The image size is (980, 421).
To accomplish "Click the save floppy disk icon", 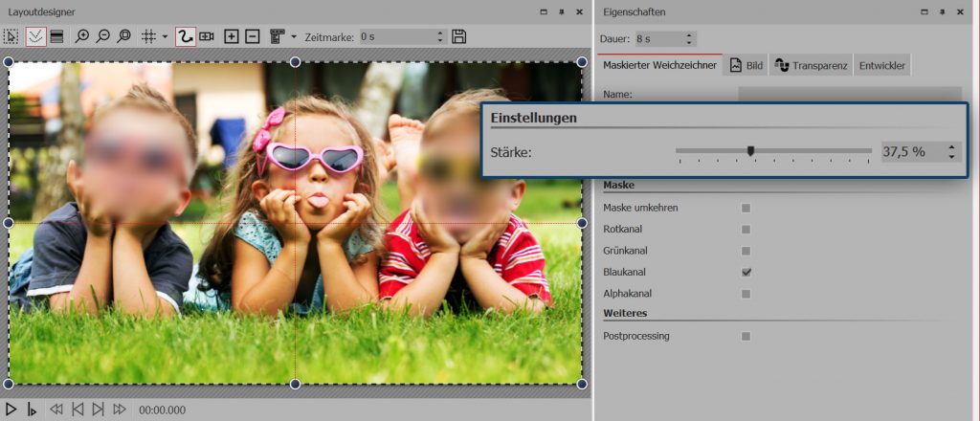I will coord(459,36).
